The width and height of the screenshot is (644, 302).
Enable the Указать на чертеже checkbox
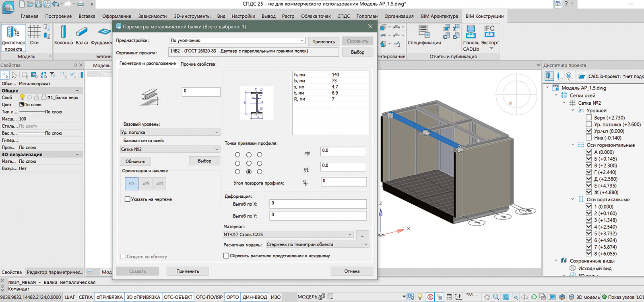(128, 199)
